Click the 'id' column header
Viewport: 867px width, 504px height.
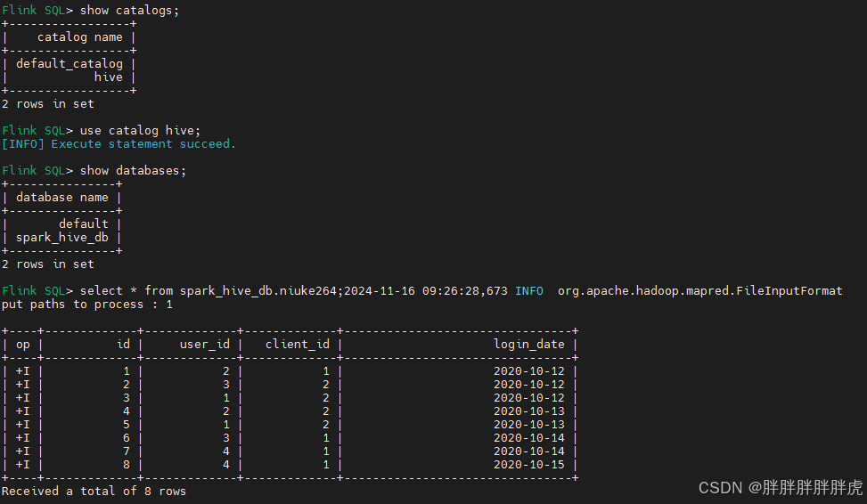point(124,344)
